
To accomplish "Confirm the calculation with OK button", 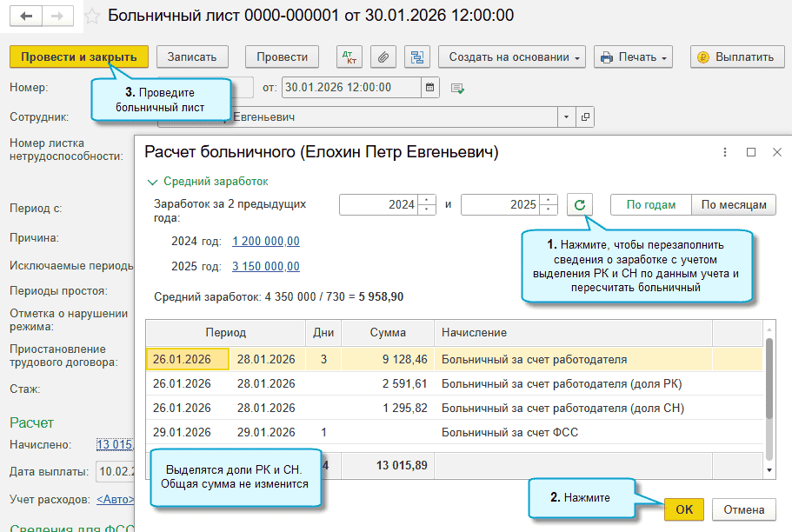I will [x=684, y=509].
